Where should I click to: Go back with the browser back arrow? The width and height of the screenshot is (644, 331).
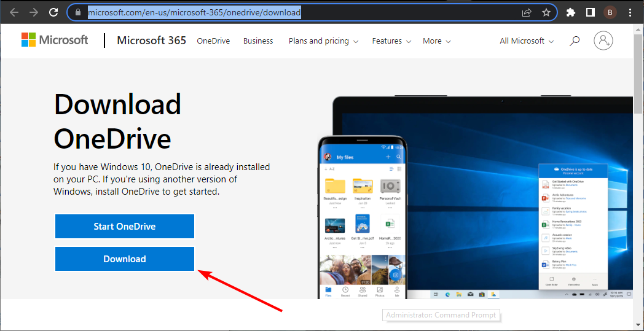pyautogui.click(x=14, y=13)
